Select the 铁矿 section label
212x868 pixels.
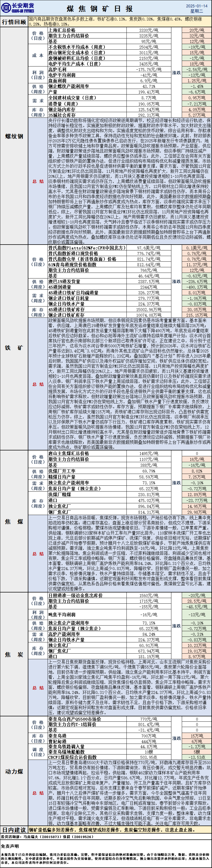pyautogui.click(x=14, y=347)
